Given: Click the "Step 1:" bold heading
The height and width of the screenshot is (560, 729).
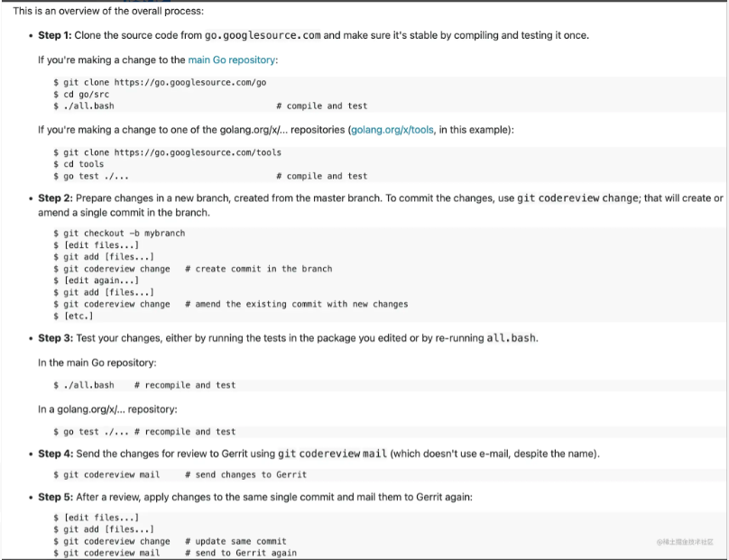Looking at the screenshot, I should [x=56, y=35].
